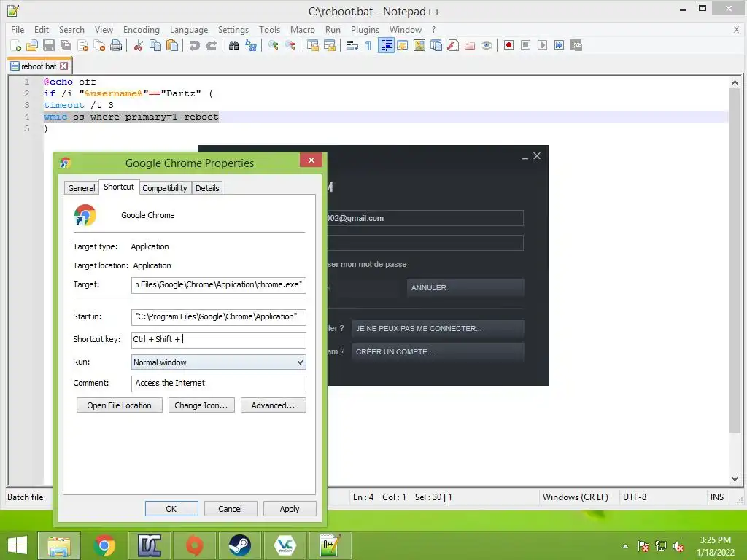
Task: Click the Steam email field
Action: tap(425, 218)
